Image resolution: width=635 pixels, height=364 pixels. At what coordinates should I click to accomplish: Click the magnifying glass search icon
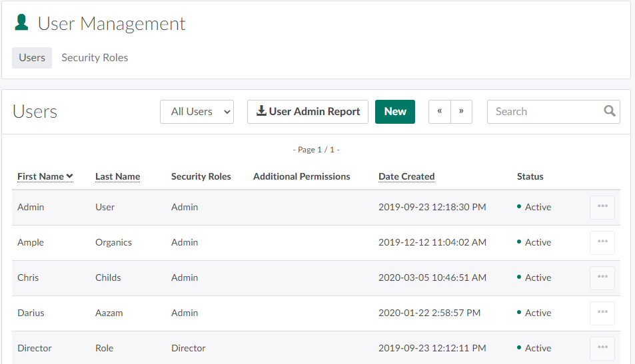(x=609, y=111)
